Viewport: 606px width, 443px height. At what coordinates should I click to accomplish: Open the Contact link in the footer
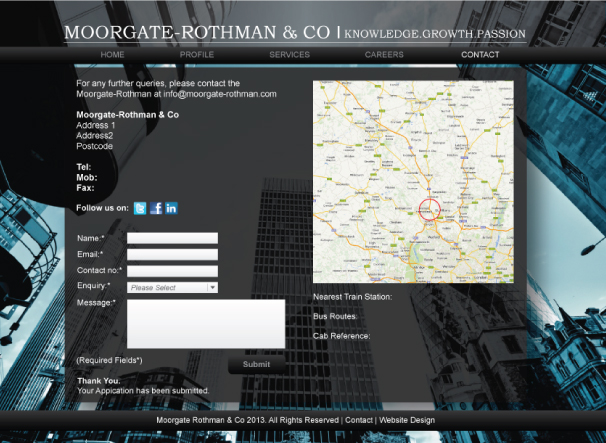[x=359, y=421]
